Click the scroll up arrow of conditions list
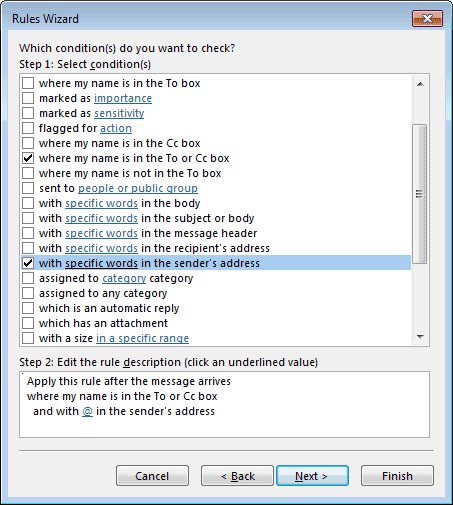Image resolution: width=453 pixels, height=505 pixels. (420, 84)
